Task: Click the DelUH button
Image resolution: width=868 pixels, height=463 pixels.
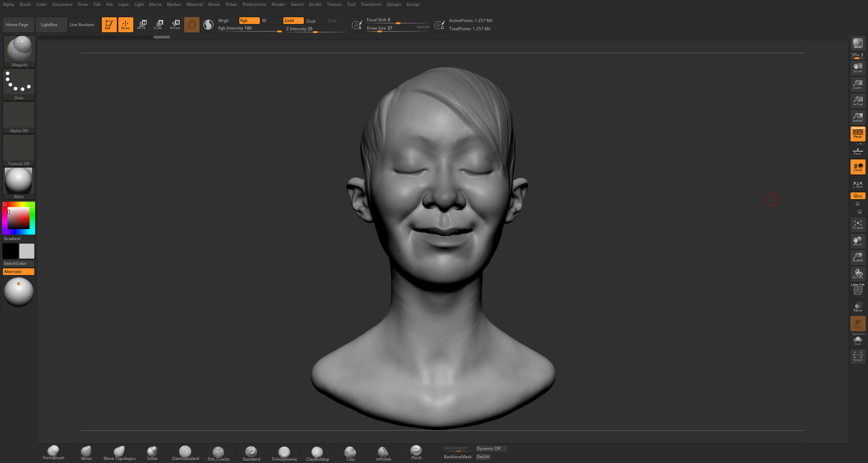Action: 483,456
